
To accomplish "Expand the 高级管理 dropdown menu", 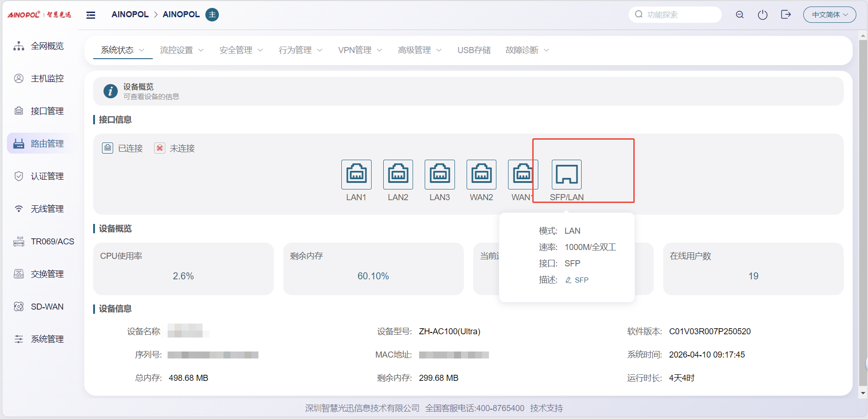I will click(420, 50).
